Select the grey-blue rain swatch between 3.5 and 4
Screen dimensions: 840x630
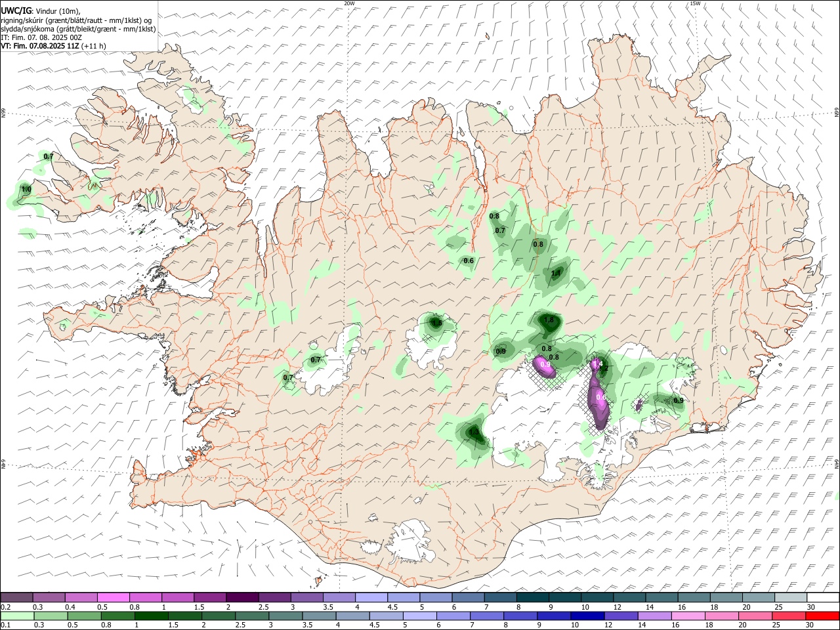point(318,616)
